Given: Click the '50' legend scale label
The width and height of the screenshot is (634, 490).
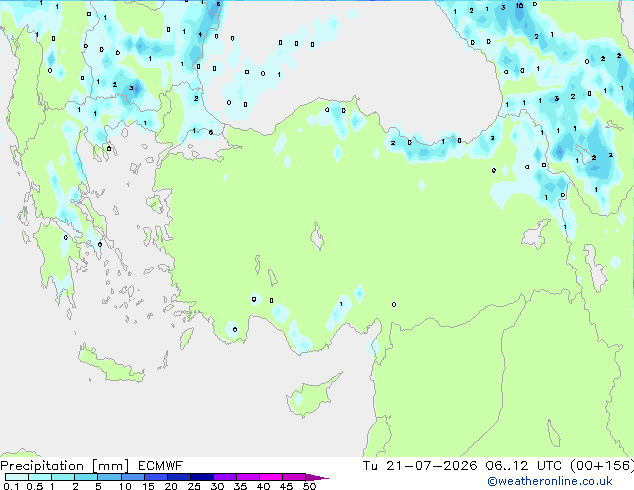Looking at the screenshot, I should point(310,486).
